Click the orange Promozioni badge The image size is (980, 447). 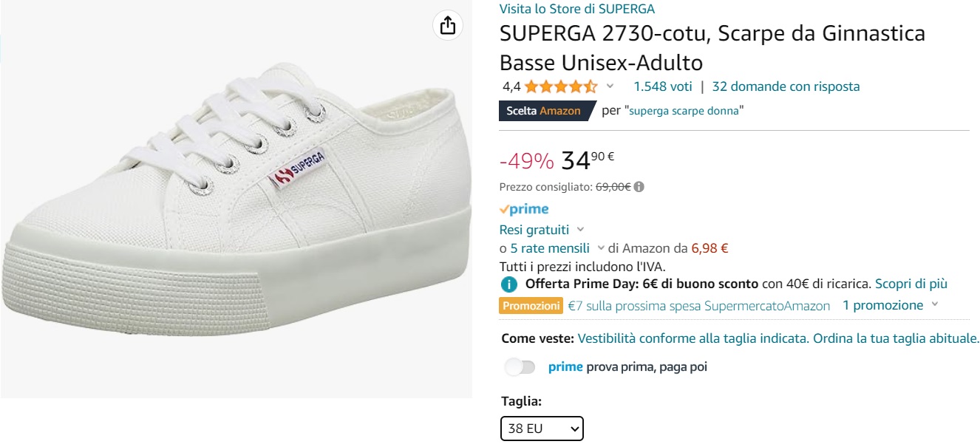pos(530,304)
